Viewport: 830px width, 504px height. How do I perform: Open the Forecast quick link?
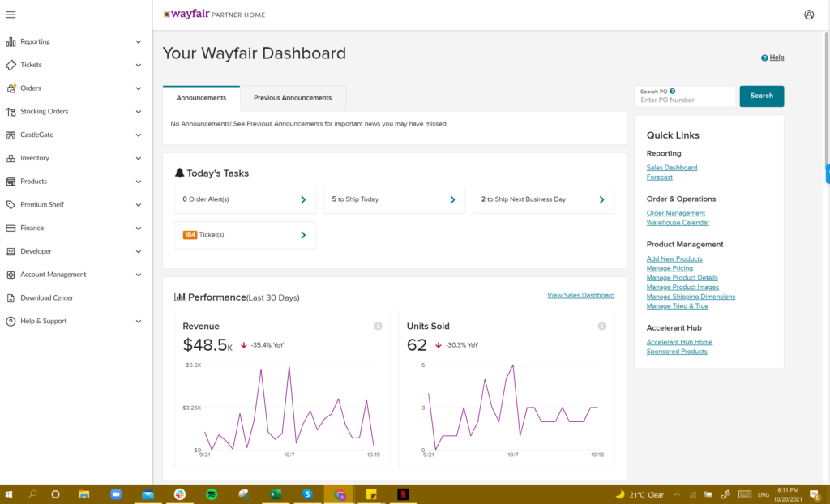click(x=660, y=177)
